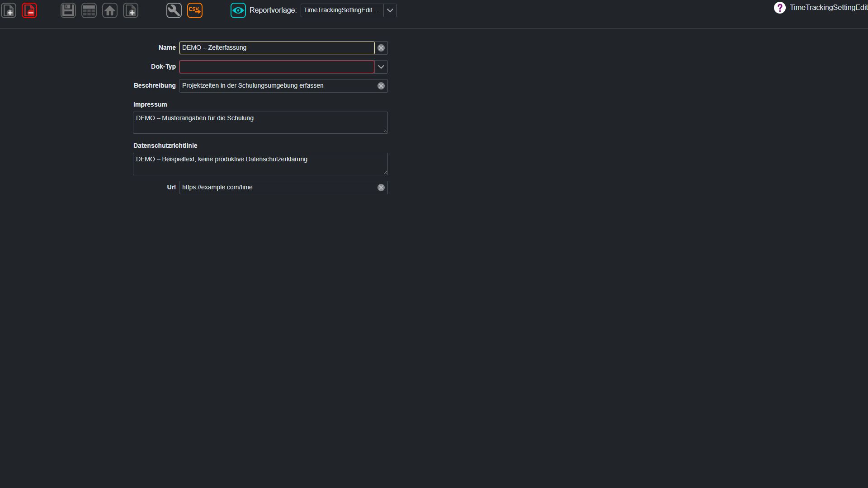Open help via question mark icon
The image size is (868, 488).
[780, 8]
